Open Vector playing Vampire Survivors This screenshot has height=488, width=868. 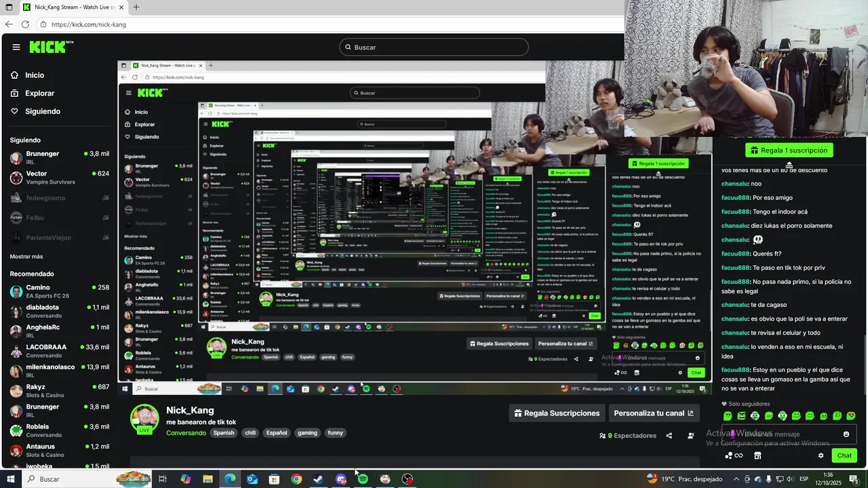(x=60, y=178)
